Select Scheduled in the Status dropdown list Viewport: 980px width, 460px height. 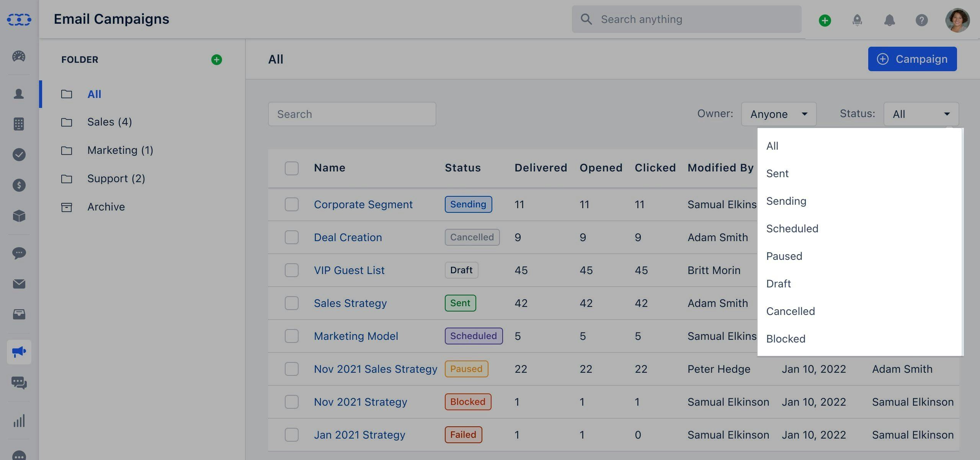[x=792, y=228]
